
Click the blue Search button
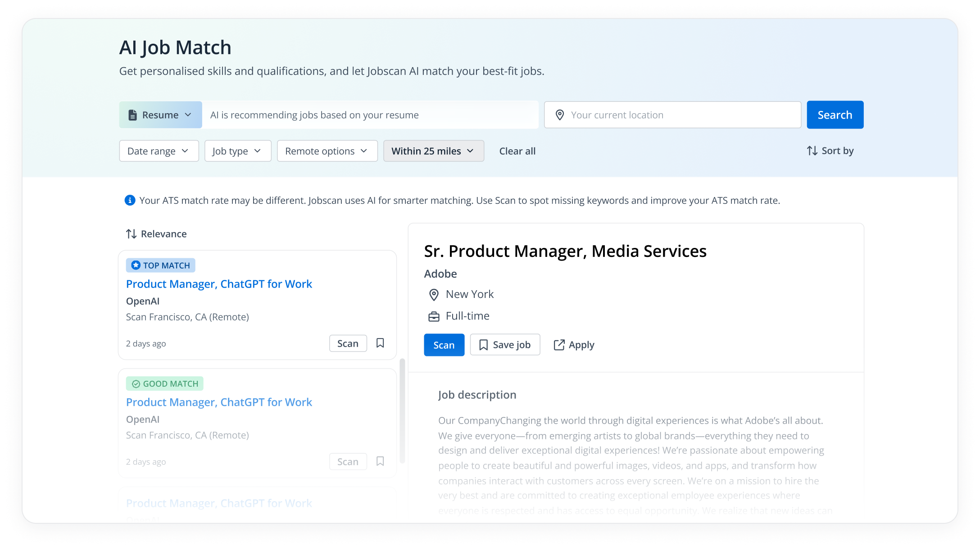835,115
